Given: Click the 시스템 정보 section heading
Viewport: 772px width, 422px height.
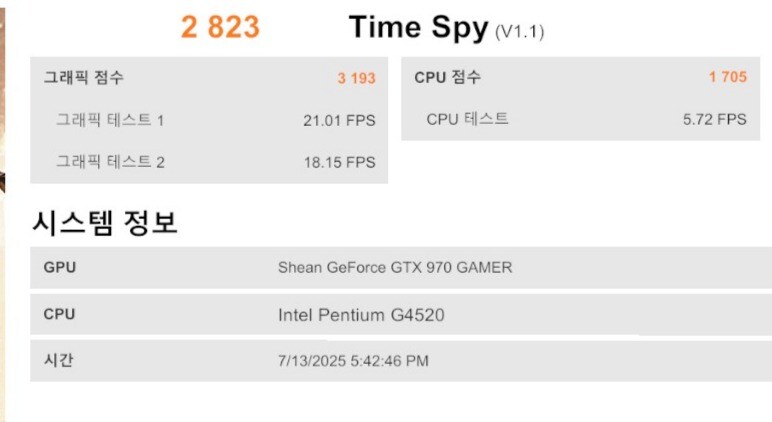Looking at the screenshot, I should pos(104,223).
